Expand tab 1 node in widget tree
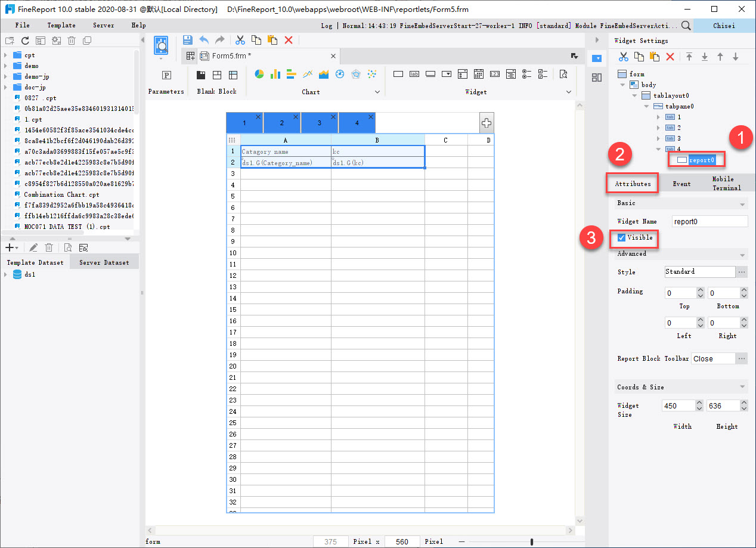Image resolution: width=756 pixels, height=548 pixels. (658, 117)
